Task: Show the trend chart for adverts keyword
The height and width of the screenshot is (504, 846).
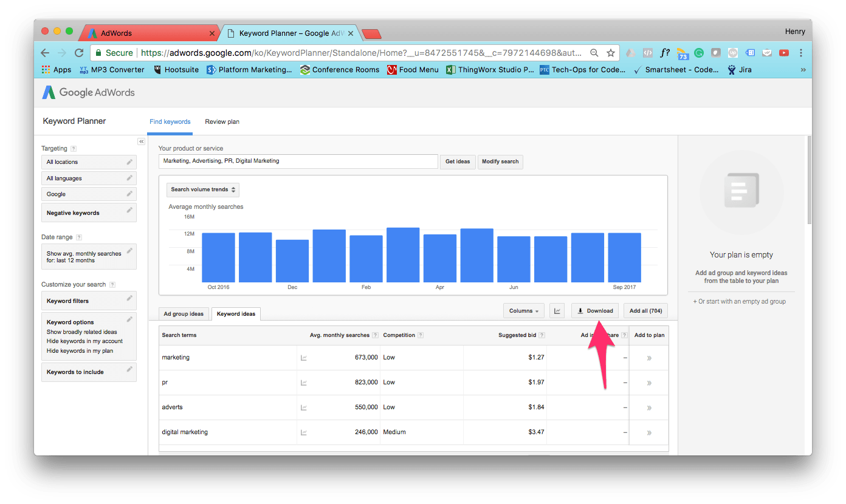Action: click(x=304, y=407)
